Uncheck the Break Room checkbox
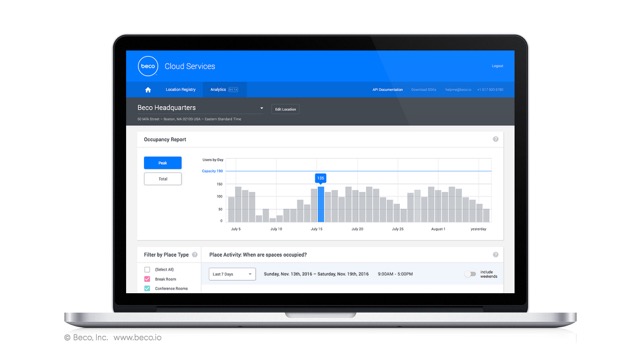The height and width of the screenshot is (360, 640). pos(147,279)
